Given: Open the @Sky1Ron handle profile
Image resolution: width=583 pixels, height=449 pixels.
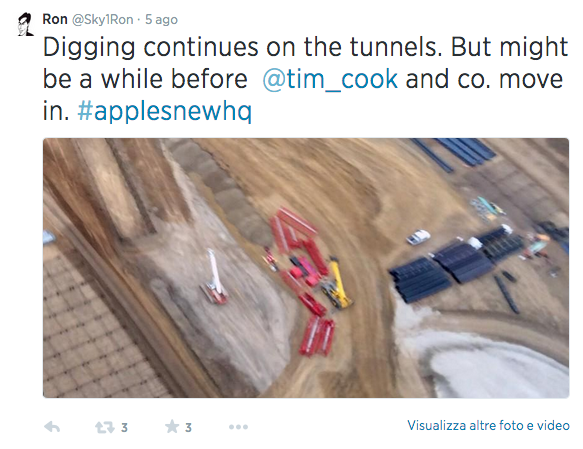Looking at the screenshot, I should pyautogui.click(x=102, y=20).
